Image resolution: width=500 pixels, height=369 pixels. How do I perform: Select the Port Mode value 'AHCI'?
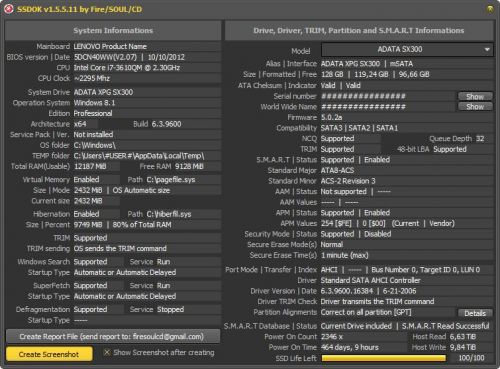click(x=329, y=270)
